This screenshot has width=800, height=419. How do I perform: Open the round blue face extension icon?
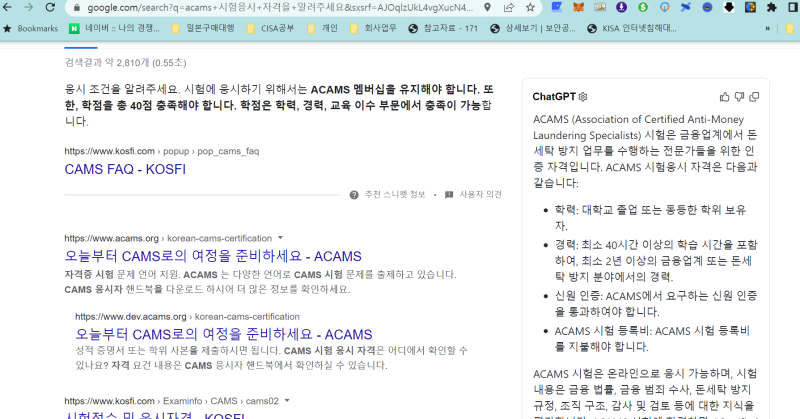pyautogui.click(x=707, y=7)
